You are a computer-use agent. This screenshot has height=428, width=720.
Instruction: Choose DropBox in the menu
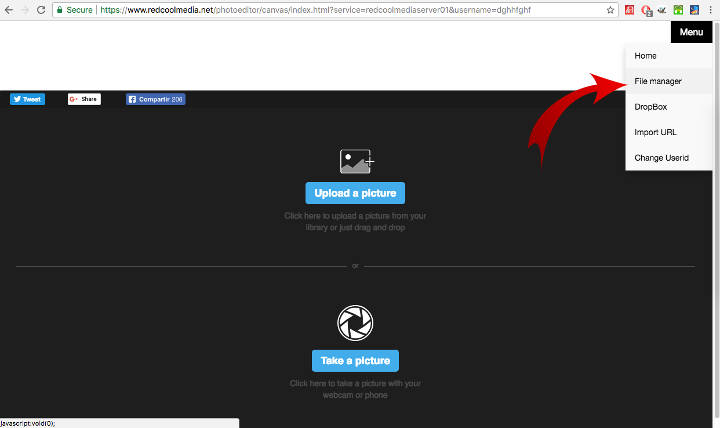650,106
